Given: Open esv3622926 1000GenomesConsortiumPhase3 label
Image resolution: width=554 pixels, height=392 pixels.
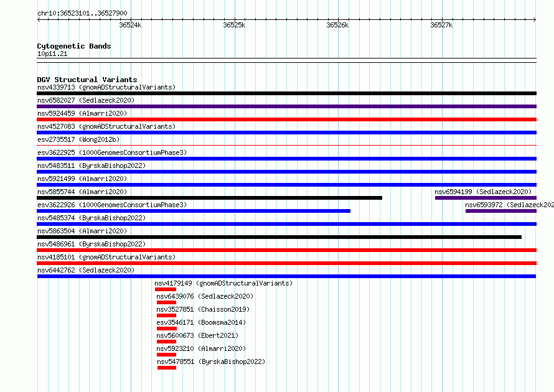Looking at the screenshot, I should pos(112,205).
